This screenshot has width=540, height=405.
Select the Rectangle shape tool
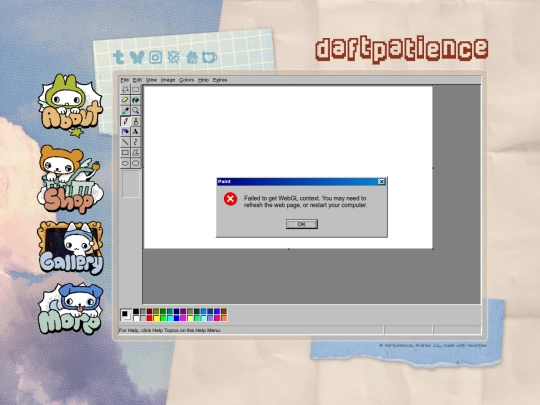tap(125, 153)
